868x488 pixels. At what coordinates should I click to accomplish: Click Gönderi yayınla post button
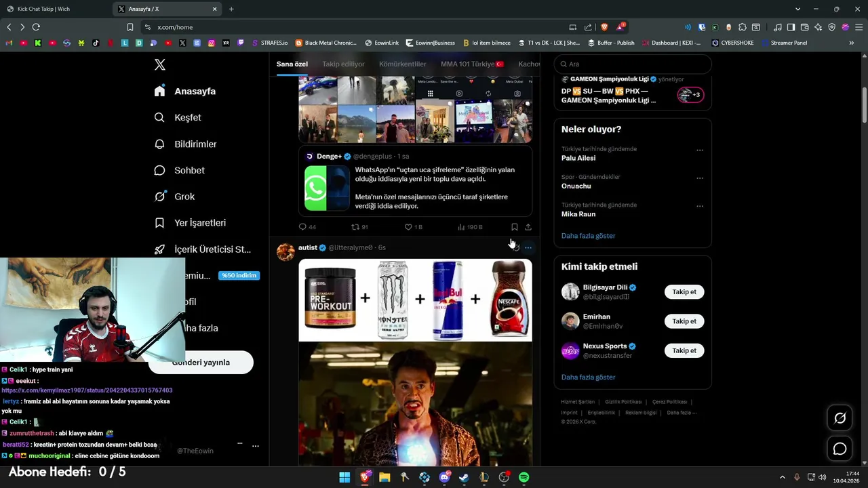[201, 363]
